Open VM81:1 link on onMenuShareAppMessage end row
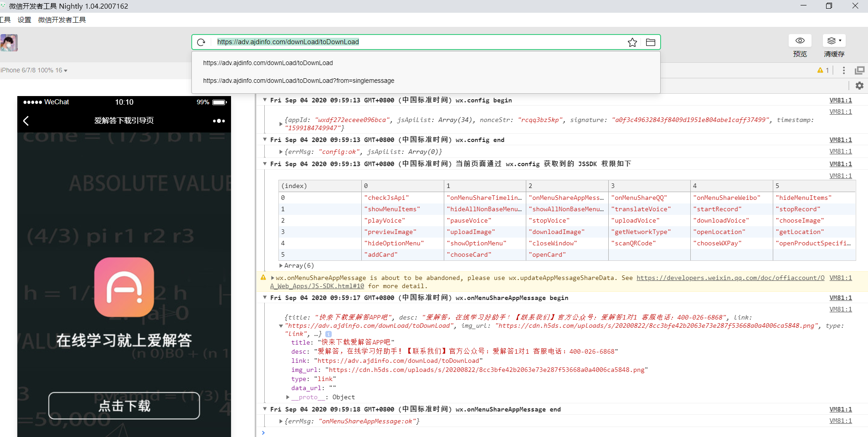 pyautogui.click(x=841, y=409)
